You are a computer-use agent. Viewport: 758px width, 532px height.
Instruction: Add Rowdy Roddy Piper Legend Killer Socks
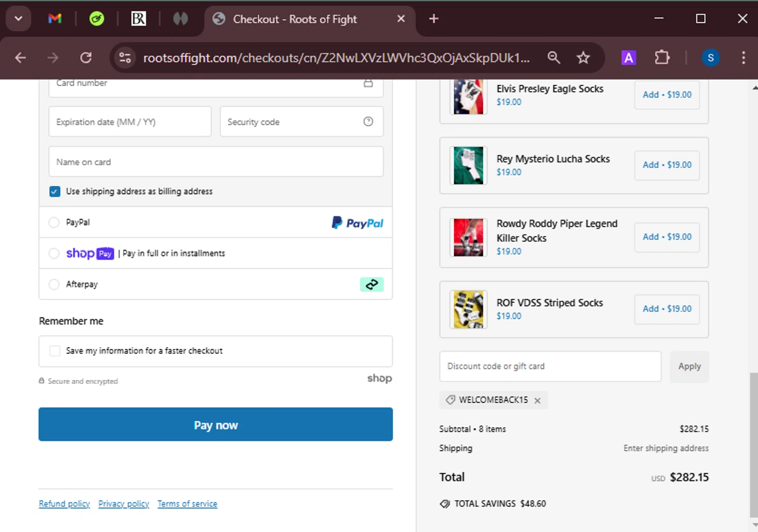point(667,237)
